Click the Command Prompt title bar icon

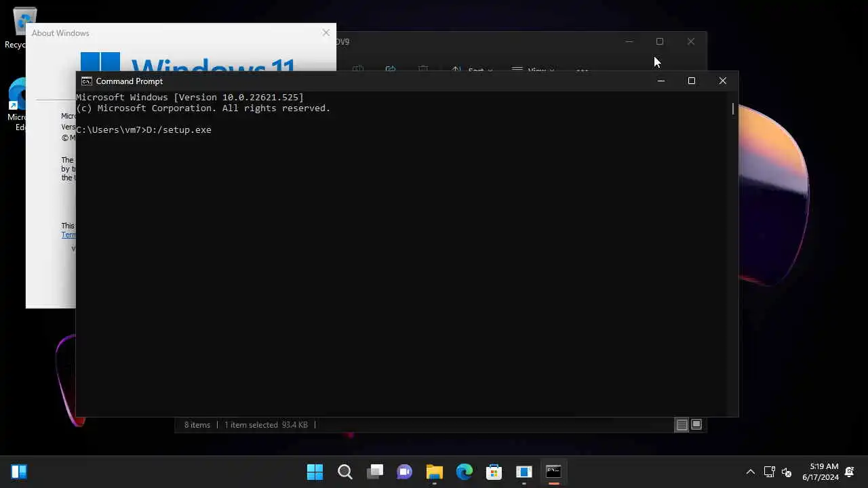87,81
